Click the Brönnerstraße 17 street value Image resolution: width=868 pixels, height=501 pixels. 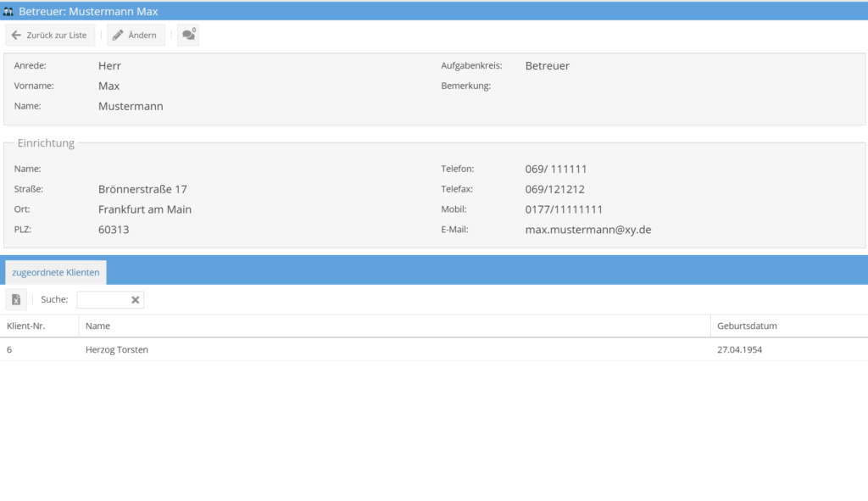(x=142, y=189)
